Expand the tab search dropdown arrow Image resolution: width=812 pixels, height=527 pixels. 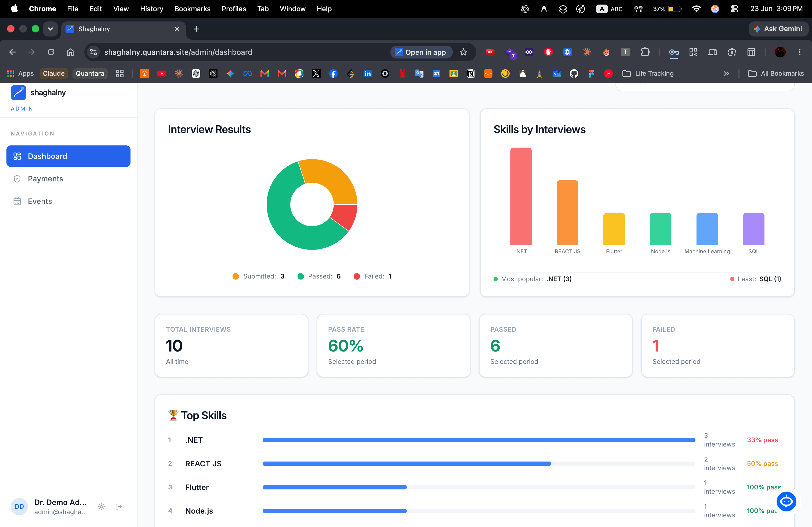click(x=50, y=29)
